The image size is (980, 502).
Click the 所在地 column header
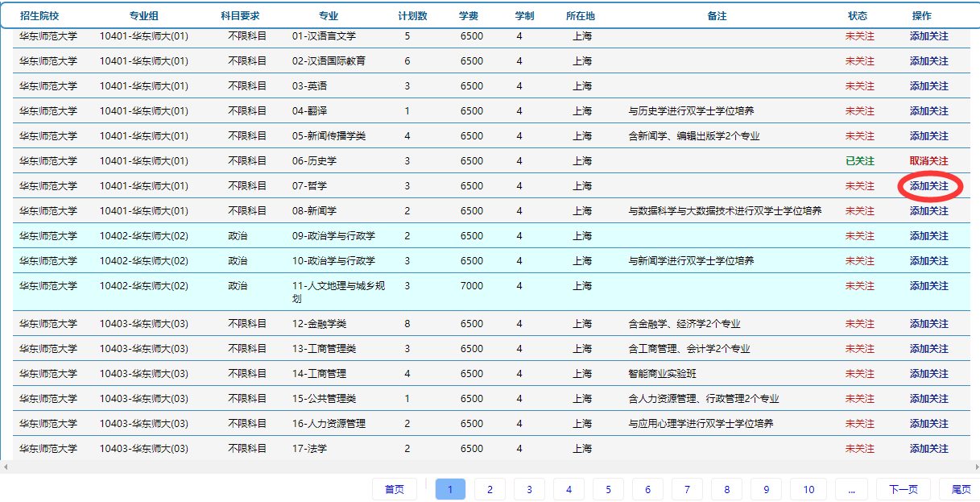[580, 16]
